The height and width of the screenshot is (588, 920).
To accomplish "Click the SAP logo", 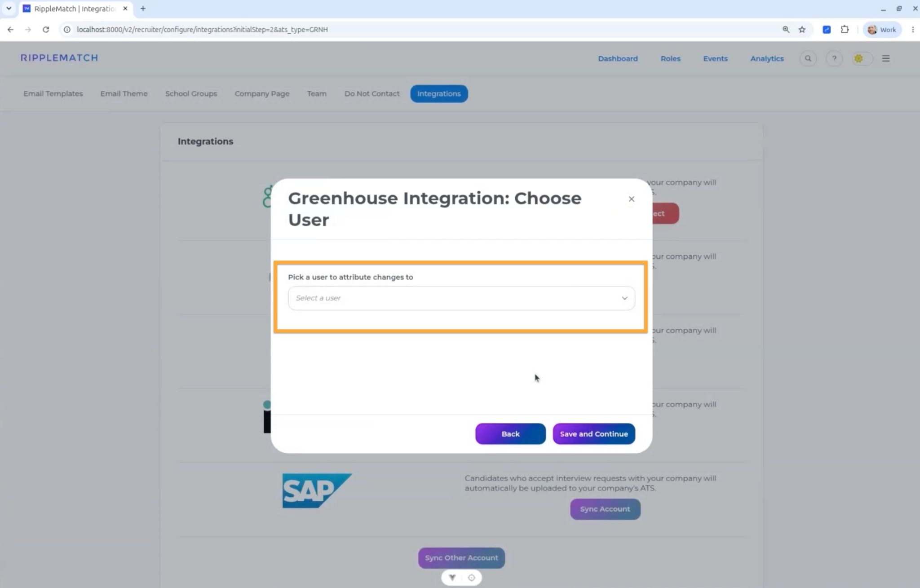I will 317,491.
